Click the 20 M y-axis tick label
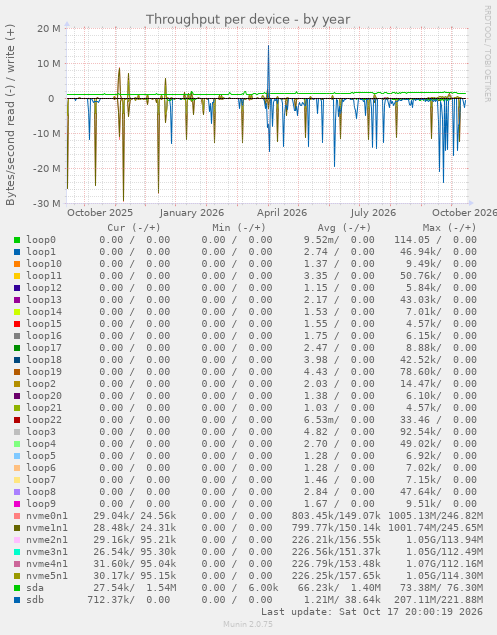This screenshot has height=635, width=497. (x=49, y=28)
